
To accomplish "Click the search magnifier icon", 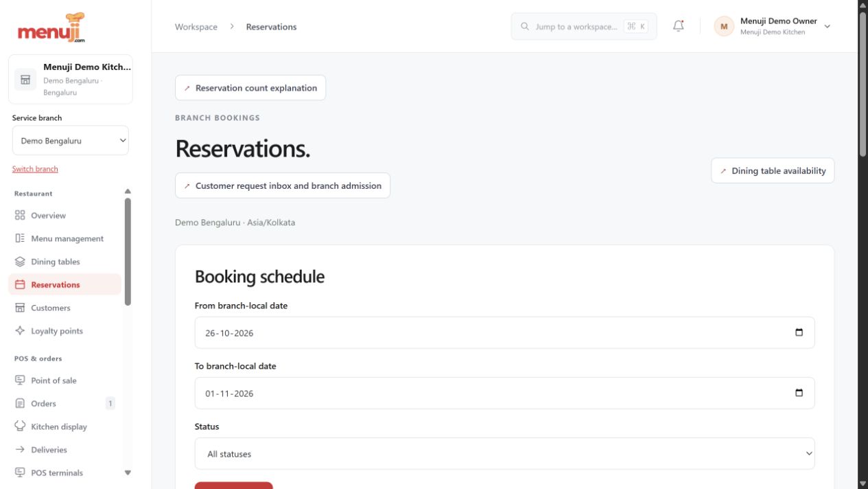I will coord(526,27).
